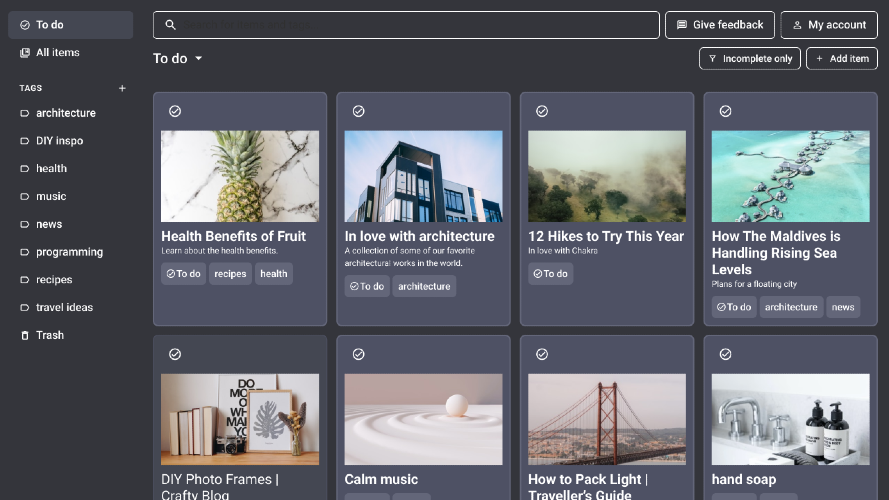Click To do chip on Maldives card
The width and height of the screenshot is (889, 500).
click(734, 307)
